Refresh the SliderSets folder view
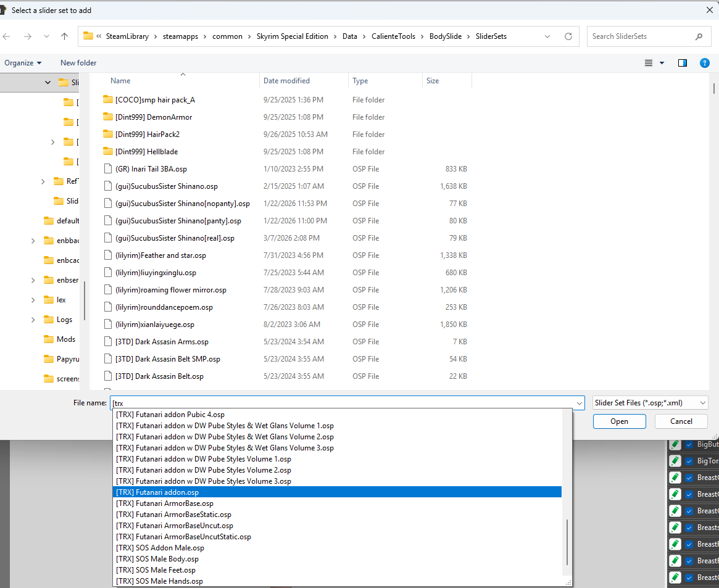719x588 pixels. click(568, 36)
